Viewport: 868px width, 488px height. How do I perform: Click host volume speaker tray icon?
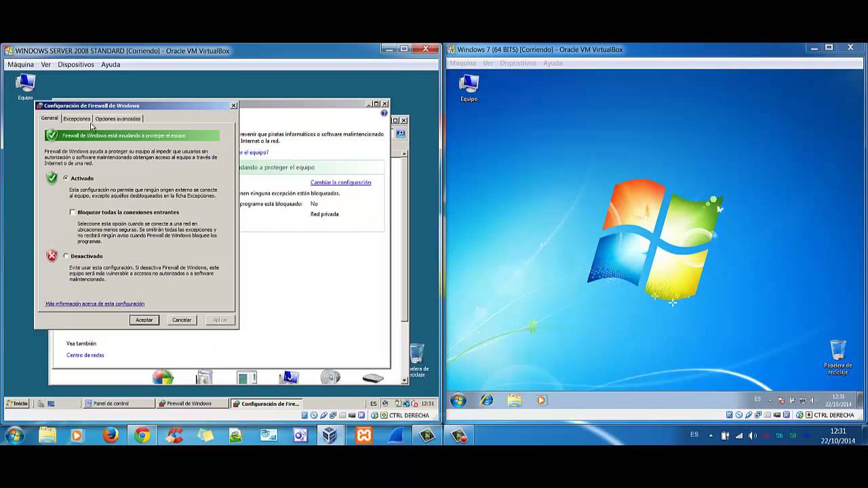tap(753, 435)
